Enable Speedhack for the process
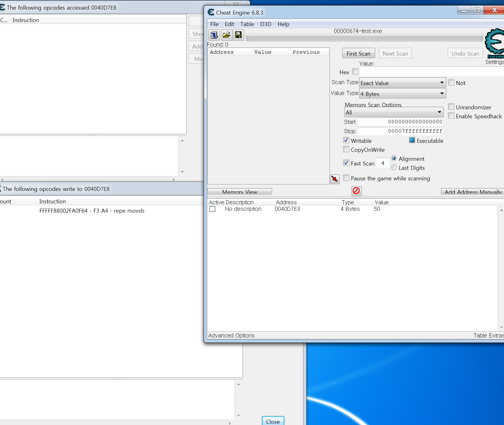 [x=451, y=115]
